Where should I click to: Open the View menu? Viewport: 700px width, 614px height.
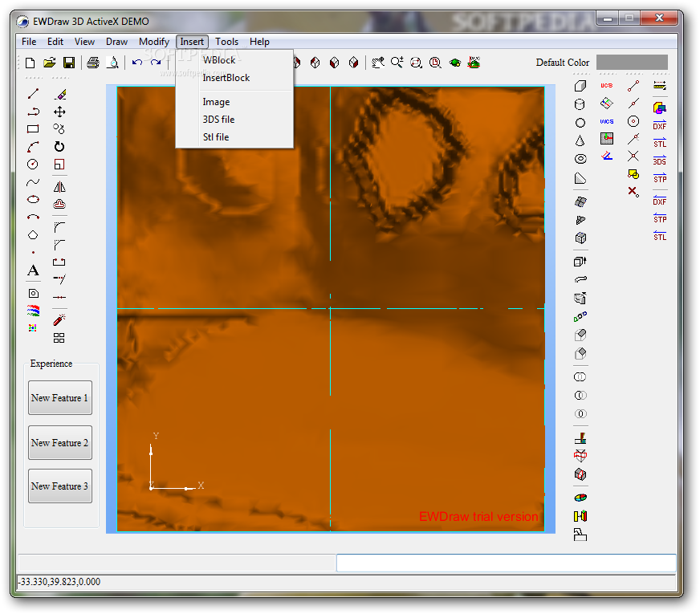pos(84,42)
